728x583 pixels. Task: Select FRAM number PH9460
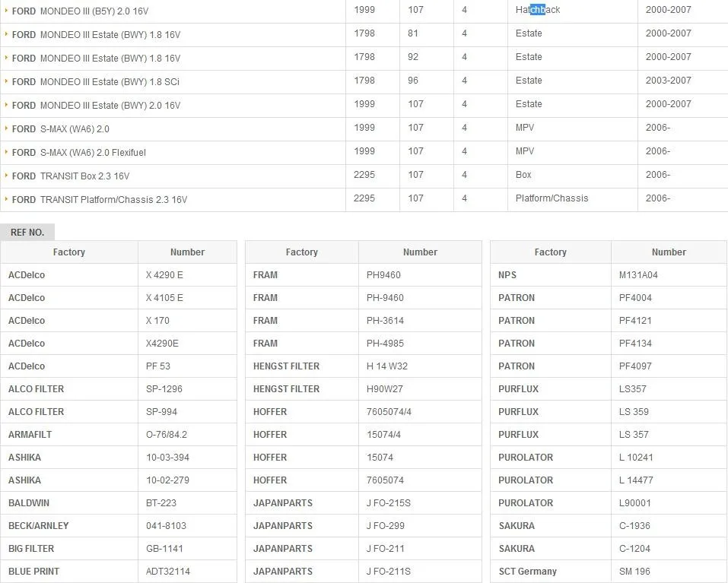(383, 275)
